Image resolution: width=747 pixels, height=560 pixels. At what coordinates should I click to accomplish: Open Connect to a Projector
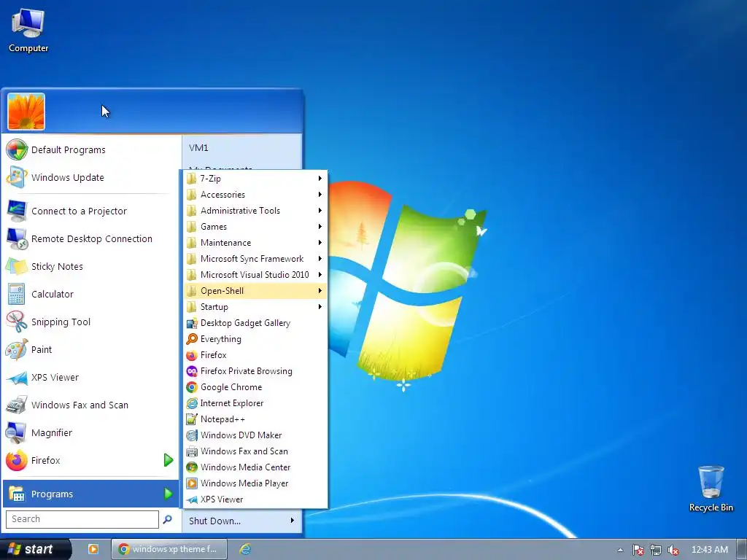coord(90,211)
